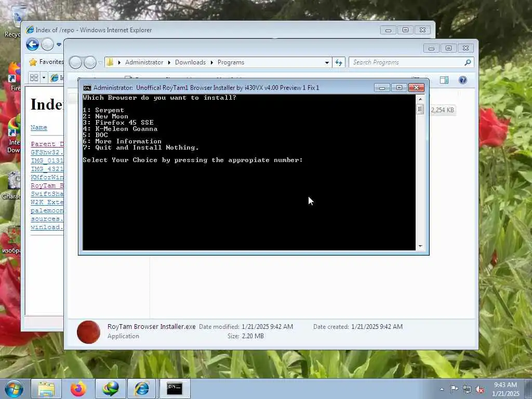
Task: Launch Firefox from the taskbar
Action: [78, 389]
